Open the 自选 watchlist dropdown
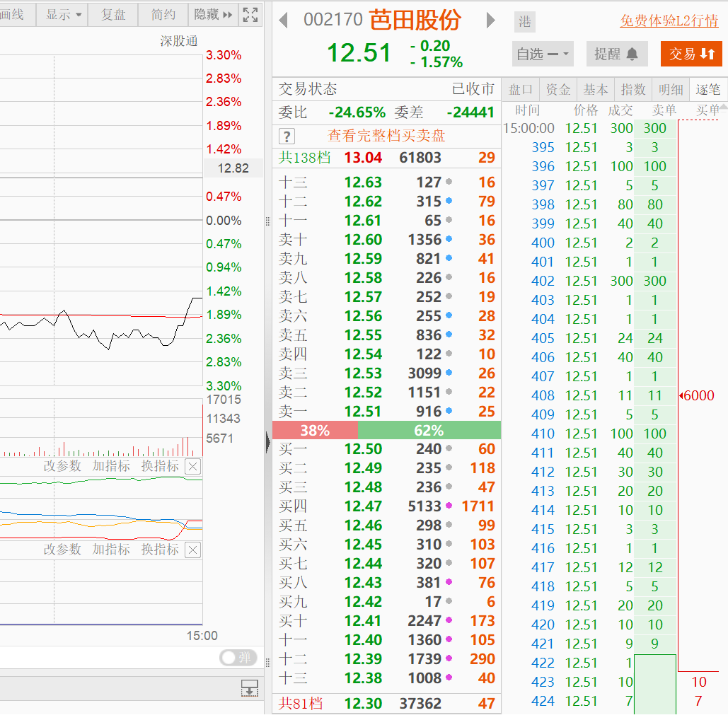728x720 pixels. pos(543,54)
